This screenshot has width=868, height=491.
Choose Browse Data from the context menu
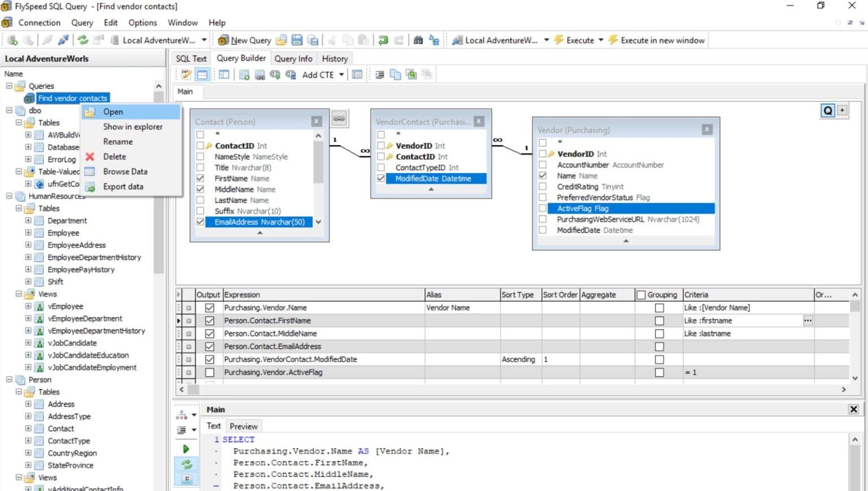click(125, 171)
